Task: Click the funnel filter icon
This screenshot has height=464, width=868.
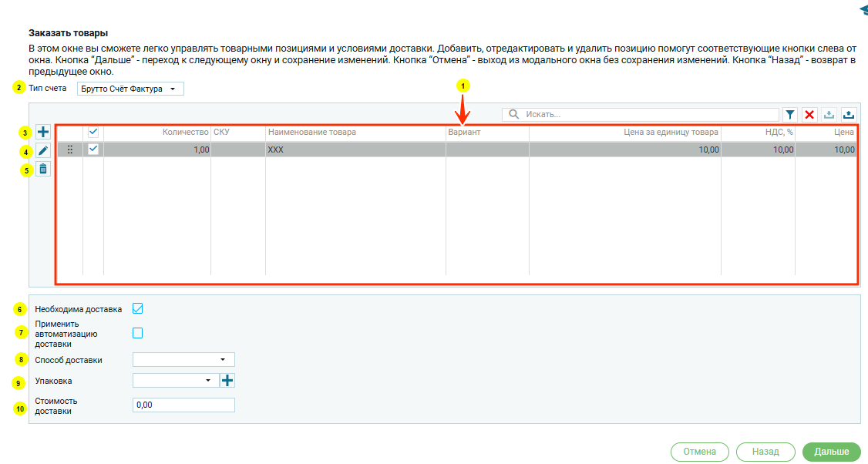Action: pos(790,114)
